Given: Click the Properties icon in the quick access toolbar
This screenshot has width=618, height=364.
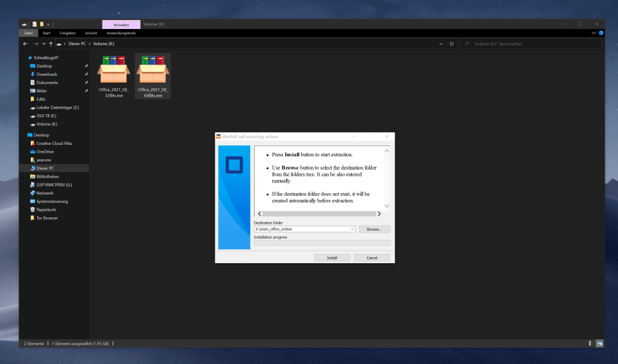Looking at the screenshot, I should tap(34, 24).
